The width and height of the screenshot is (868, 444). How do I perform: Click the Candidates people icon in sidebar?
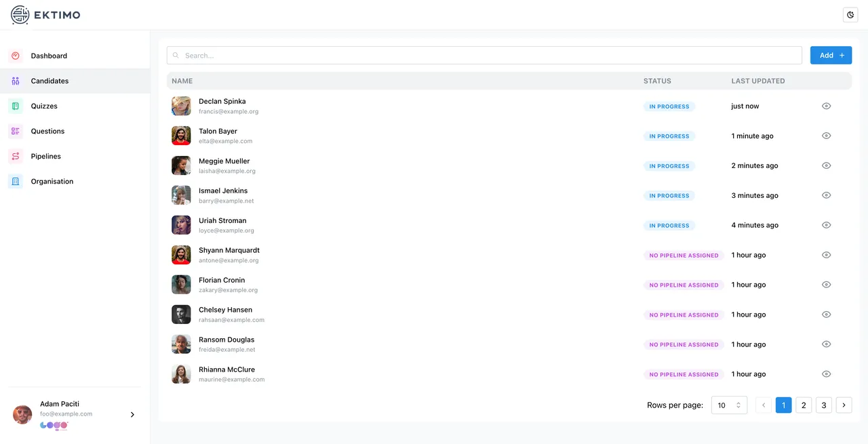pyautogui.click(x=16, y=81)
